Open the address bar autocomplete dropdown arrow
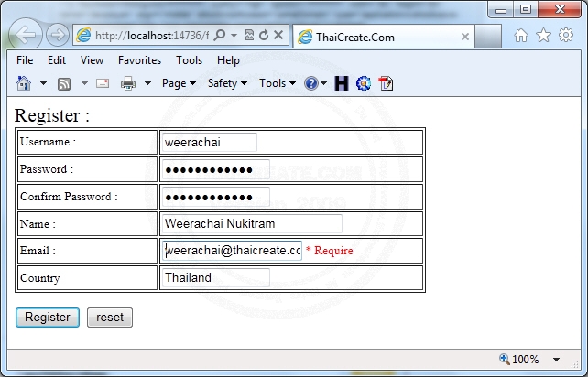588x377 pixels. click(x=234, y=35)
